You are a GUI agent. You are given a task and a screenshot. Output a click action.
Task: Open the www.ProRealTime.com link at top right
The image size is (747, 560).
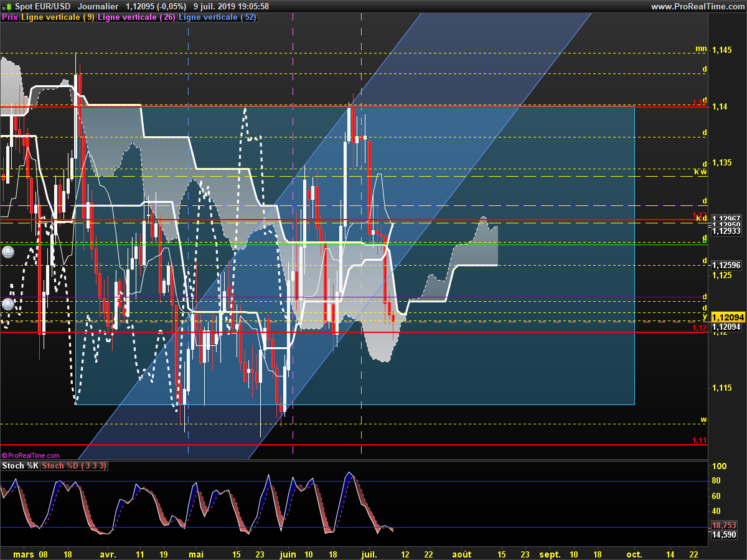[697, 6]
